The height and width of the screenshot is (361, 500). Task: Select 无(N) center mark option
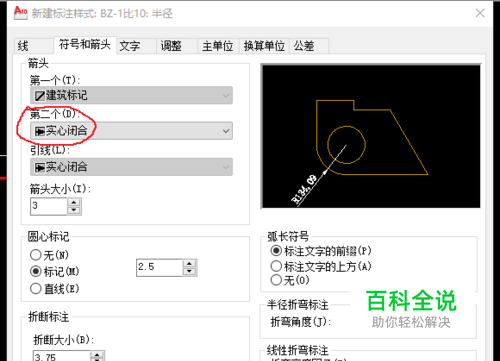49,255
